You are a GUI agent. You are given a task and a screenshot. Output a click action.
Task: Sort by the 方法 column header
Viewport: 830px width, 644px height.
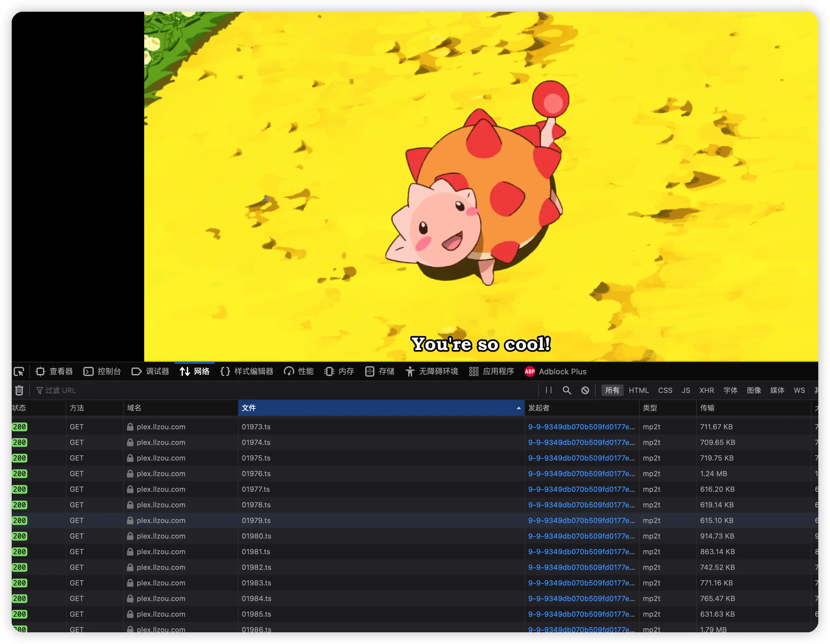click(95, 408)
